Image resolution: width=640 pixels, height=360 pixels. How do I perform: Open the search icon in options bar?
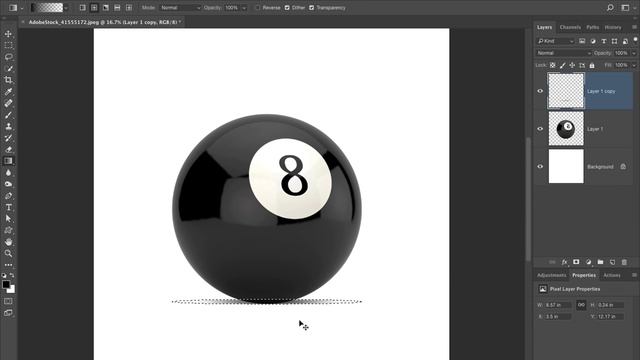[x=610, y=8]
